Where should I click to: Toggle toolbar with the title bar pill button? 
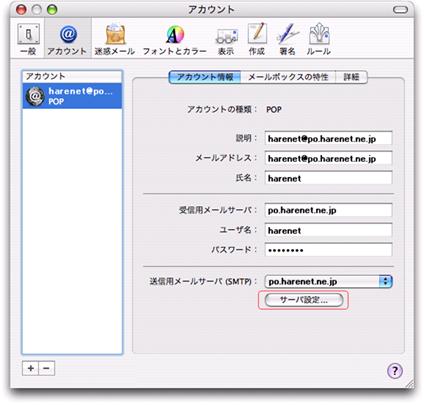click(x=400, y=10)
